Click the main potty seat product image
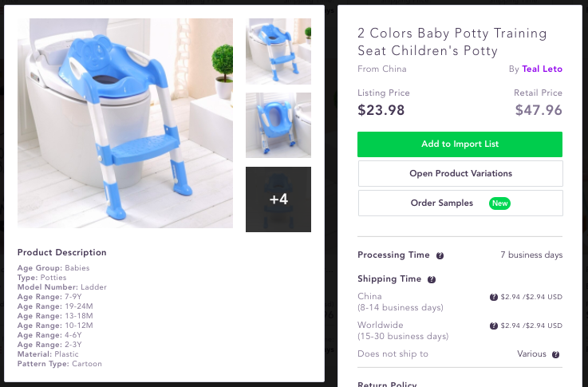 (125, 123)
